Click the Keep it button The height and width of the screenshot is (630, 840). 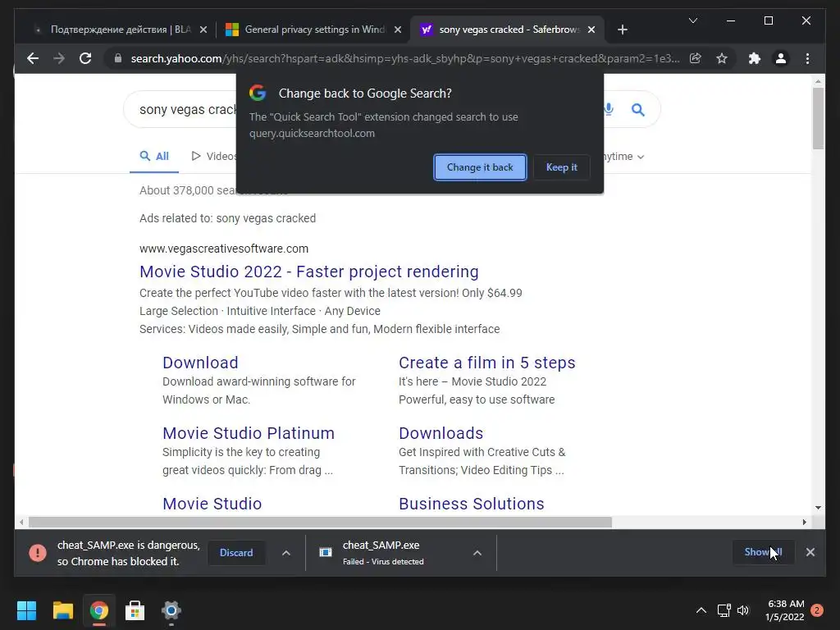pyautogui.click(x=561, y=167)
